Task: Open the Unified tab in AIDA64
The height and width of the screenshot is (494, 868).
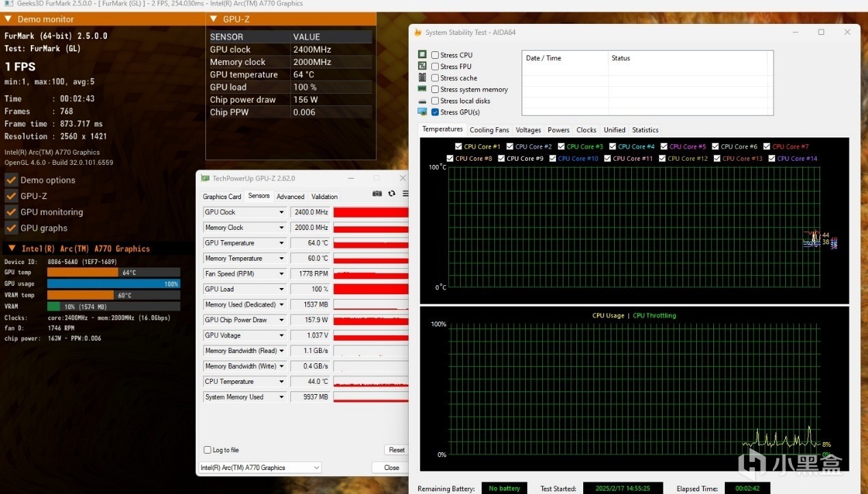Action: [x=615, y=130]
